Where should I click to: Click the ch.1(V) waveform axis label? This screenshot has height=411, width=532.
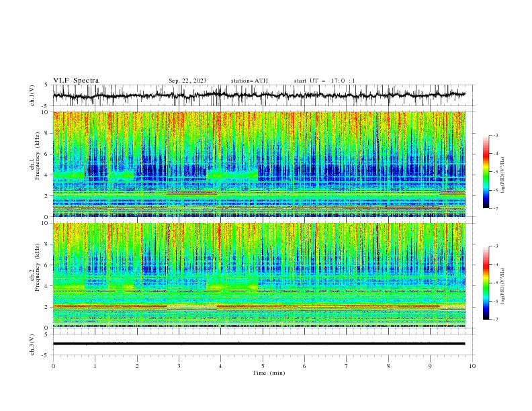click(x=32, y=95)
